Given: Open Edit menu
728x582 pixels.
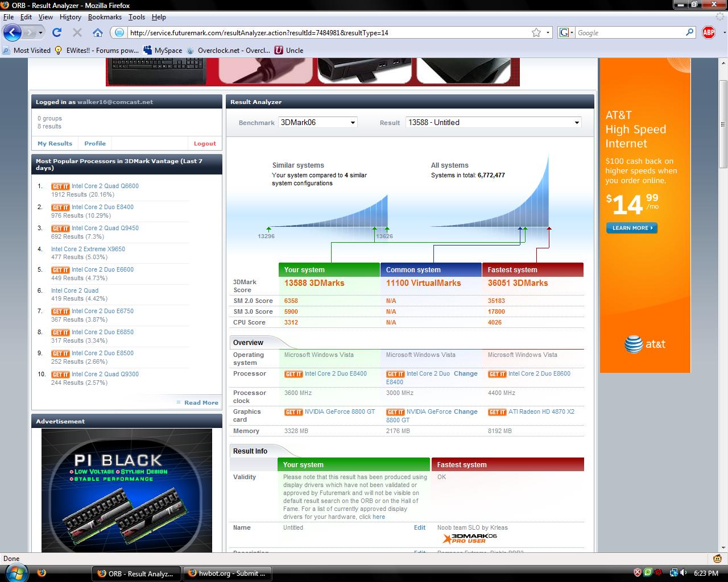Looking at the screenshot, I should coord(26,17).
